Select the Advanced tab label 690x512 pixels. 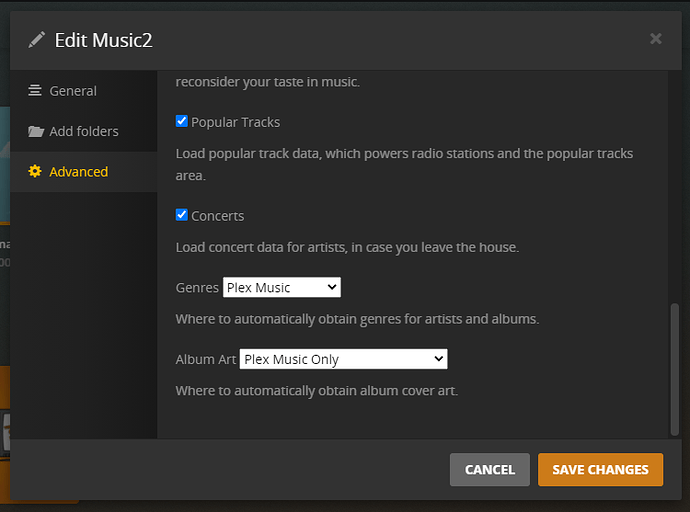coord(78,172)
